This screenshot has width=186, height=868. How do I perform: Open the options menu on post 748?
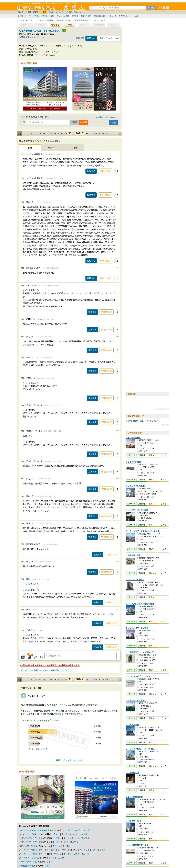click(x=117, y=496)
